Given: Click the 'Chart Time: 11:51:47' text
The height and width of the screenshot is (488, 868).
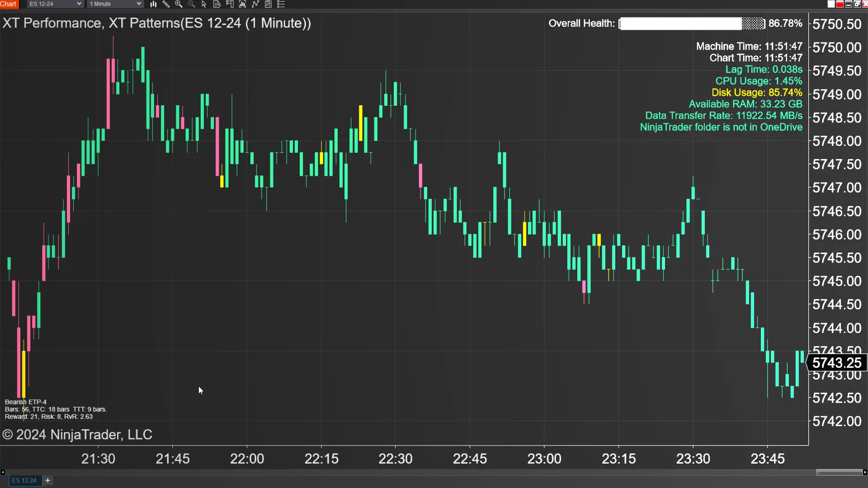Looking at the screenshot, I should click(x=756, y=58).
